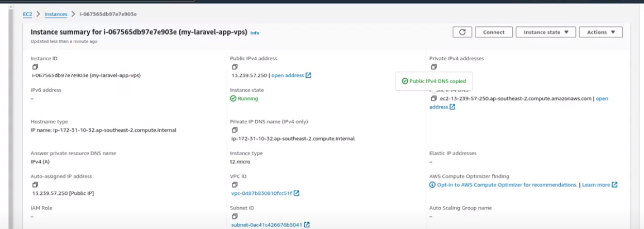Click the Updated less than a minute ago text
The height and width of the screenshot is (229, 644).
[64, 41]
